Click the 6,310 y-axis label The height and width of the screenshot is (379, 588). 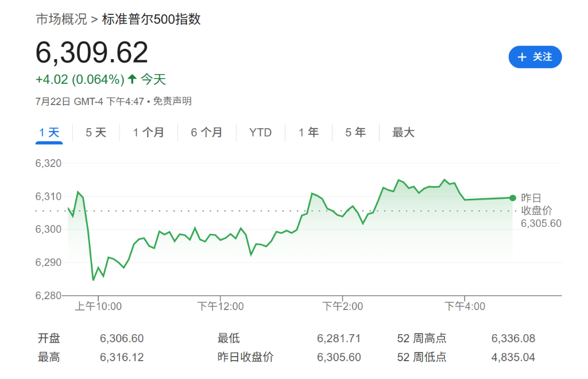(48, 196)
